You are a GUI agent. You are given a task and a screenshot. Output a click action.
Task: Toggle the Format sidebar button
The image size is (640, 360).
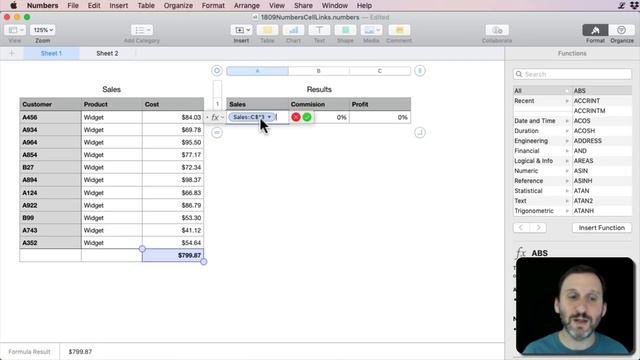595,30
